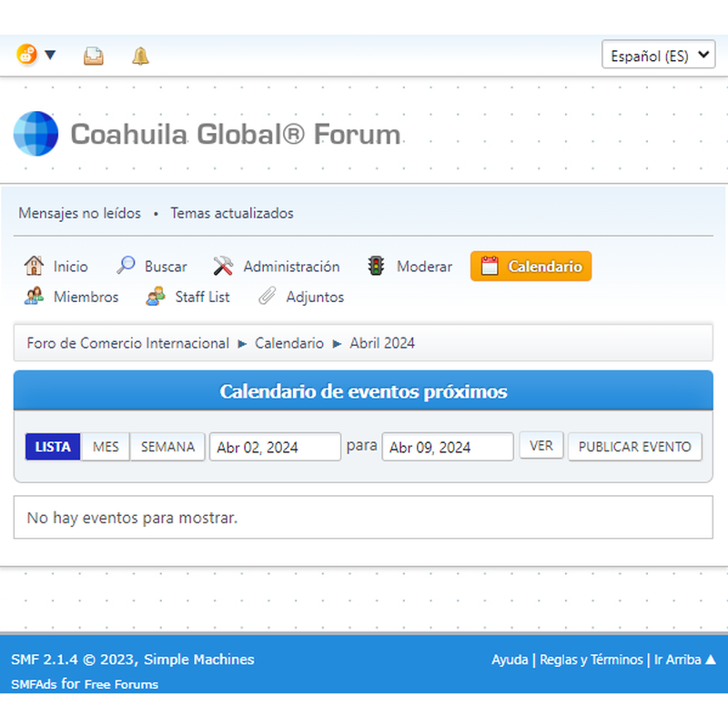This screenshot has width=728, height=728.
Task: Open the Calendario breadcrumb link
Action: (288, 343)
